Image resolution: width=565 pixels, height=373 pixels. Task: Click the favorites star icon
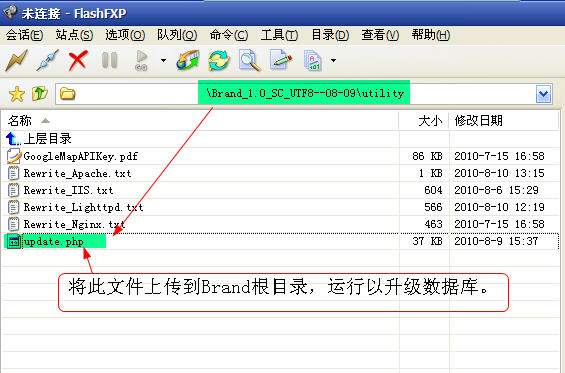[17, 94]
